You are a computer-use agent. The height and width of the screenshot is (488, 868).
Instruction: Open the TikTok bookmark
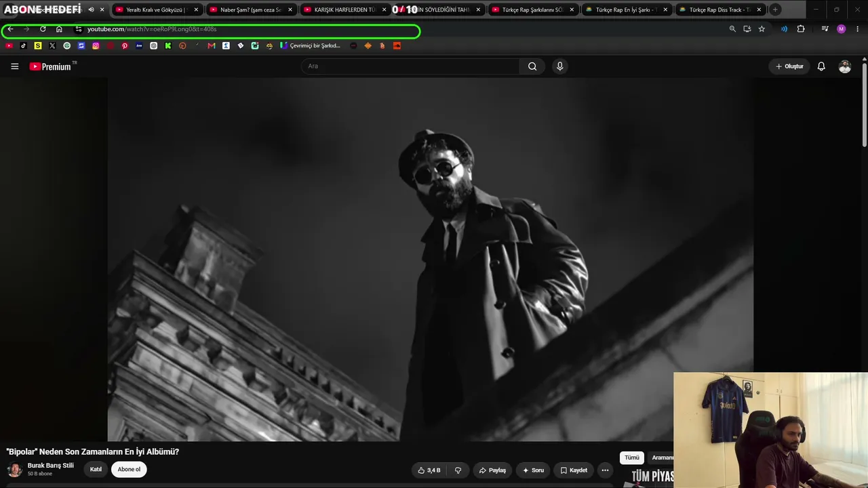(x=23, y=45)
